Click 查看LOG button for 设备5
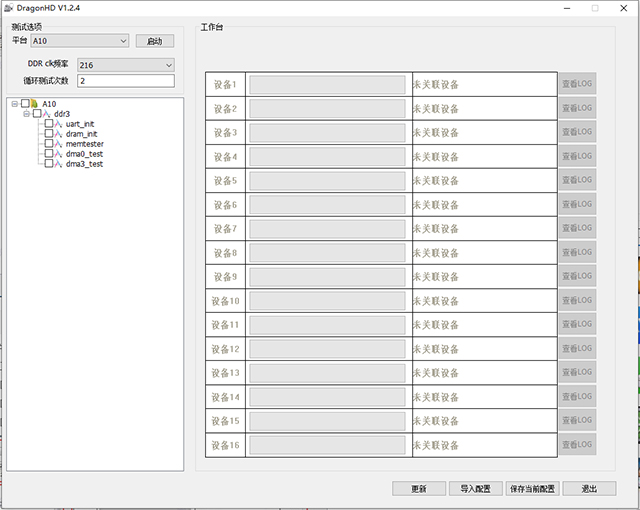The image size is (640, 510). [x=577, y=180]
